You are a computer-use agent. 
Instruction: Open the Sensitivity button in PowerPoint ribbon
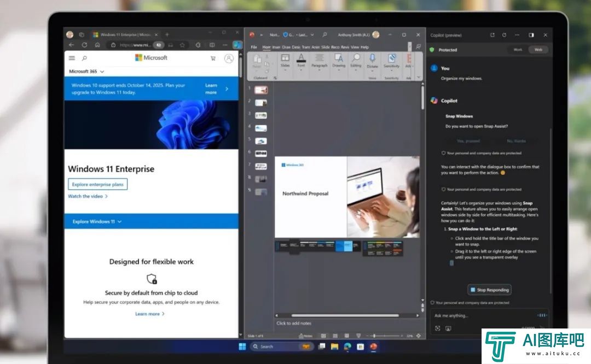pos(392,61)
